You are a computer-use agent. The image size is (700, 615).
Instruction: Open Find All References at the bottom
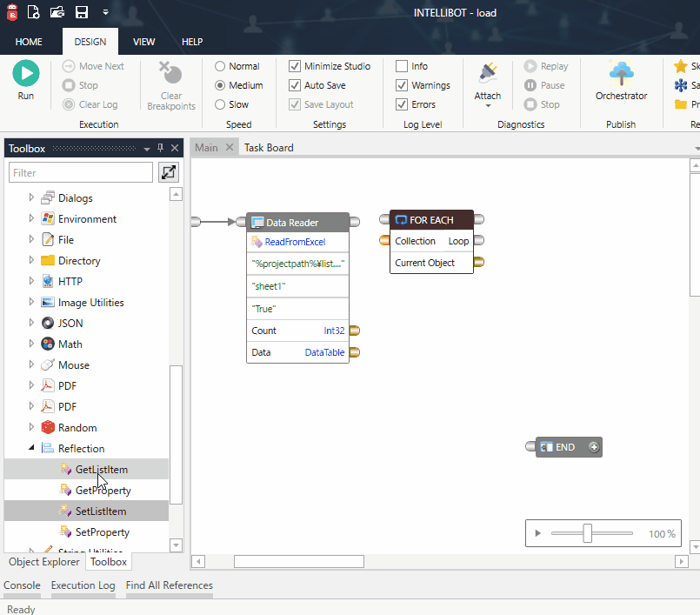[x=169, y=585]
